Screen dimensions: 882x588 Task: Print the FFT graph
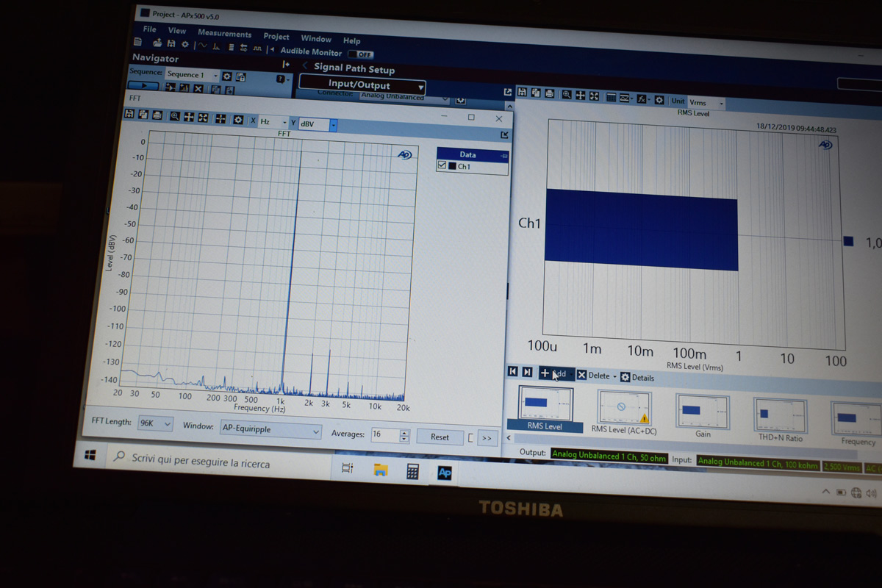tap(157, 115)
